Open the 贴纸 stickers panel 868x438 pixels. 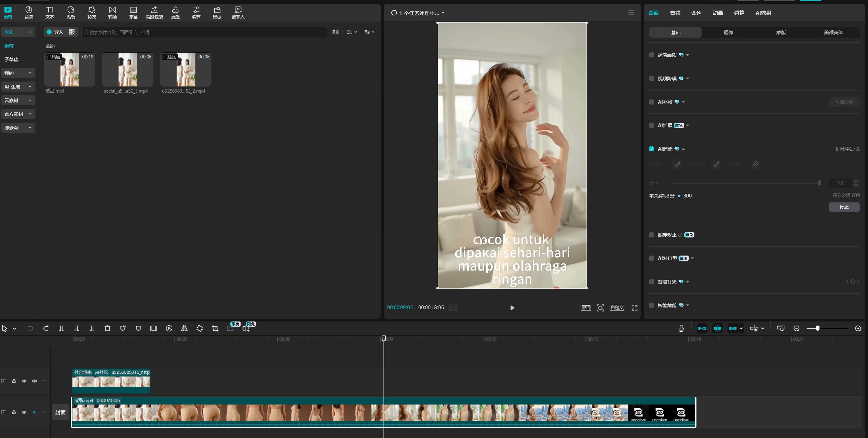pyautogui.click(x=71, y=12)
